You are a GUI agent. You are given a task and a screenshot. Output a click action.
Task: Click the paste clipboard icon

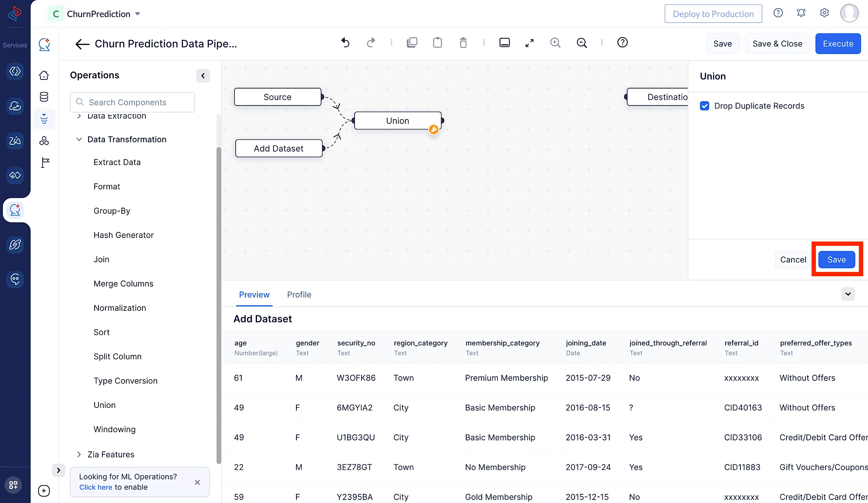(x=437, y=43)
